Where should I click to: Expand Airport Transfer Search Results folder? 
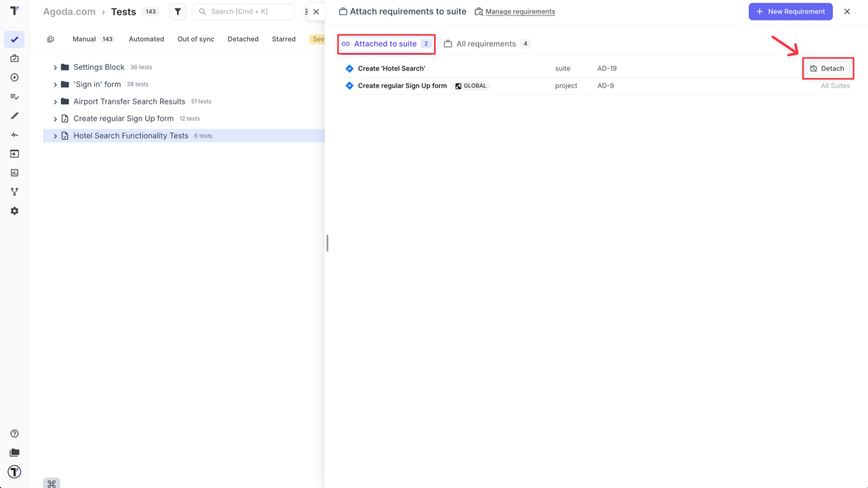(x=56, y=102)
